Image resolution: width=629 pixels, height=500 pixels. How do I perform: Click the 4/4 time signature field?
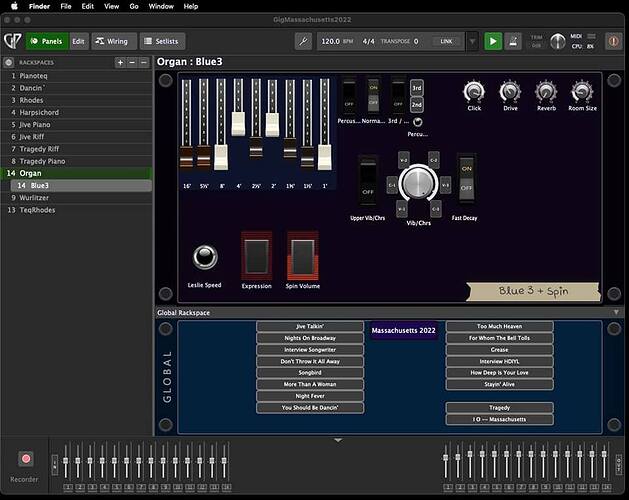tap(368, 41)
